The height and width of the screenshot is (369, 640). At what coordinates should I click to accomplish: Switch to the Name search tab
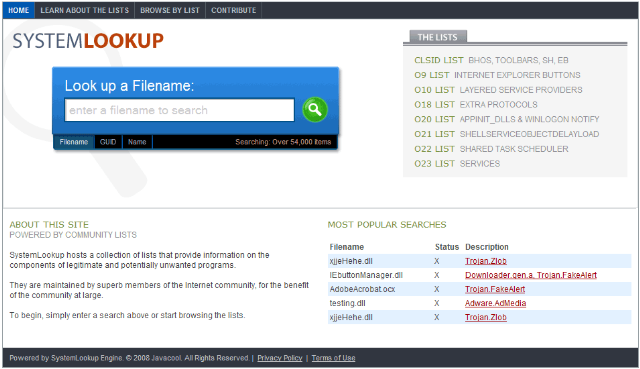pos(137,142)
